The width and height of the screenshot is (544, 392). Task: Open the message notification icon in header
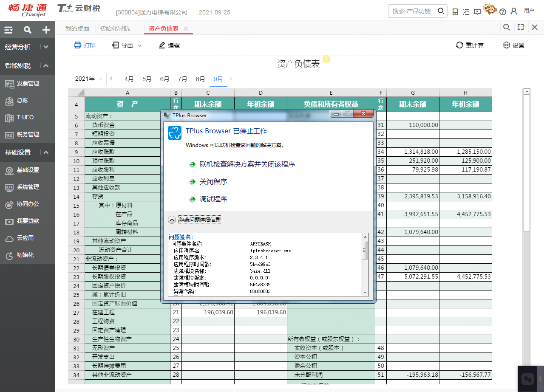click(x=477, y=11)
